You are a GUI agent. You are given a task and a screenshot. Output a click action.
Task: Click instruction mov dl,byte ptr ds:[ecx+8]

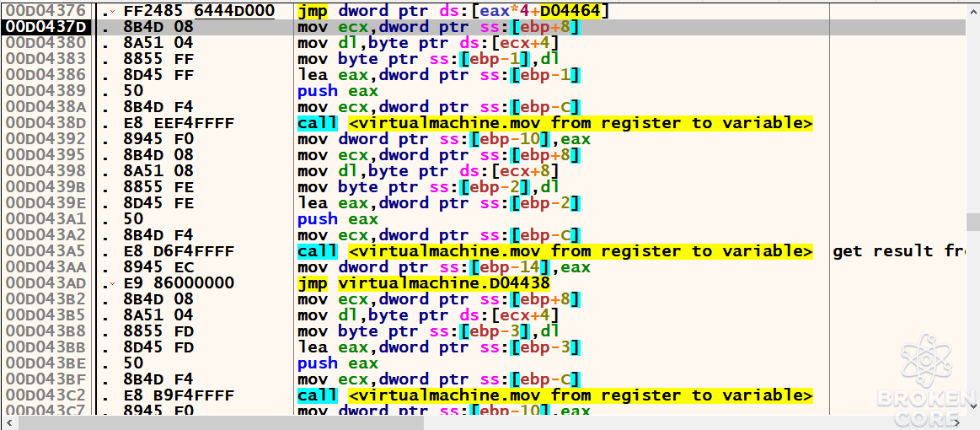click(x=427, y=170)
